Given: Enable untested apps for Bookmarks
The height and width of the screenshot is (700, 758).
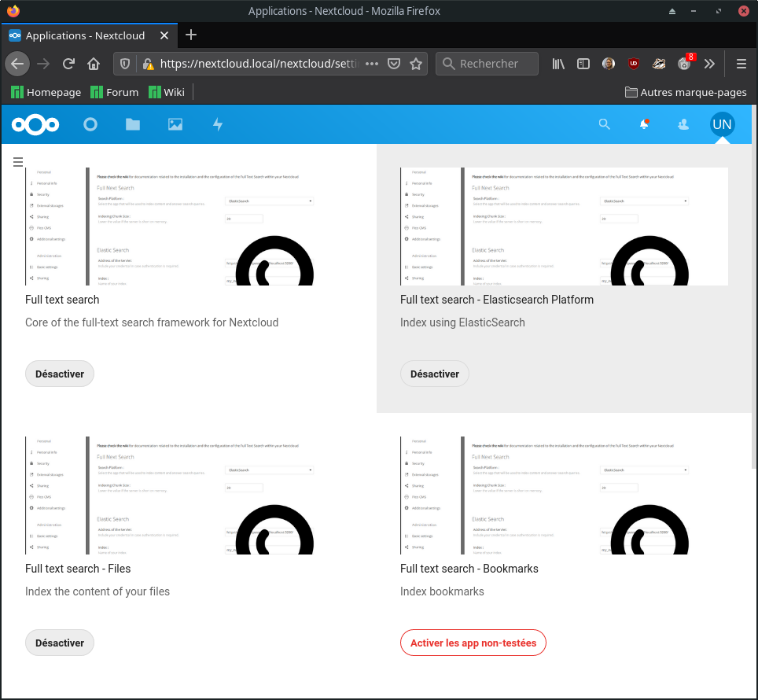Looking at the screenshot, I should point(473,643).
